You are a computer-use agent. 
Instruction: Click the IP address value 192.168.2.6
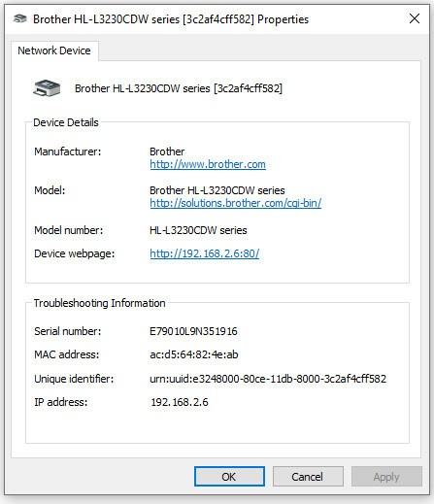(x=180, y=402)
